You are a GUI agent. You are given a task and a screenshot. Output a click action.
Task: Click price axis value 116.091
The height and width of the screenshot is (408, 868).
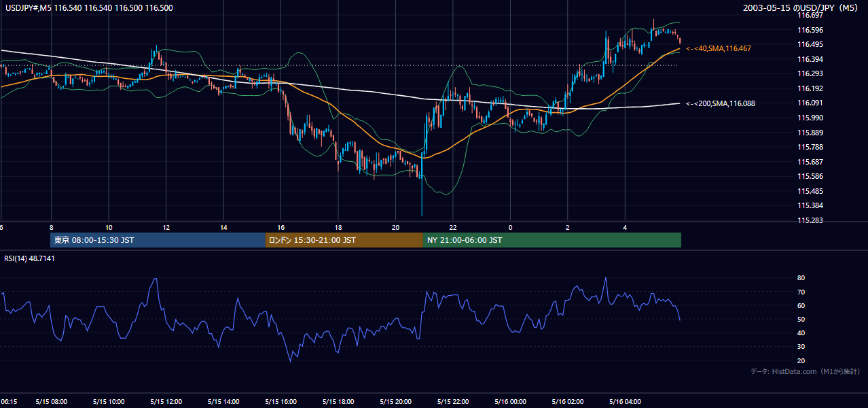(x=810, y=103)
